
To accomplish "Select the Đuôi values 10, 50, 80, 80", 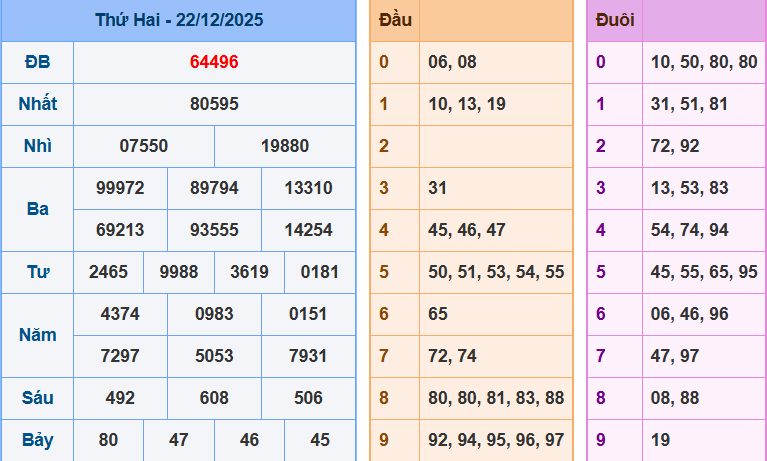I will pyautogui.click(x=703, y=62).
